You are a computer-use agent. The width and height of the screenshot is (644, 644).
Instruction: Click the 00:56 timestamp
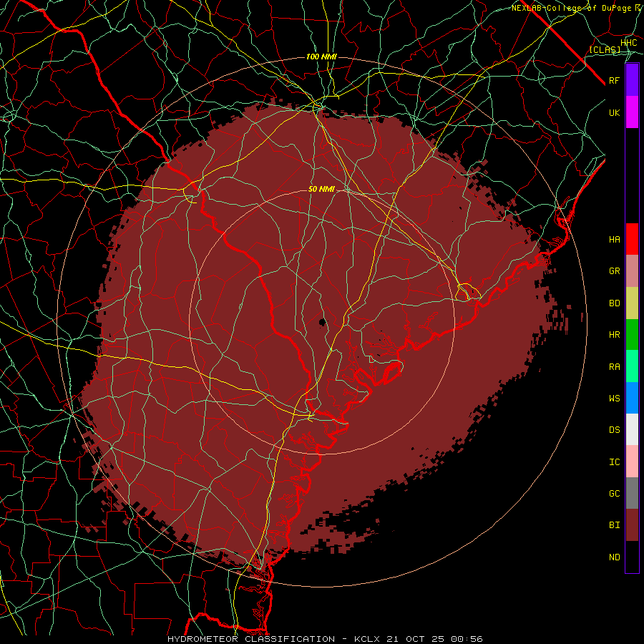(467, 639)
